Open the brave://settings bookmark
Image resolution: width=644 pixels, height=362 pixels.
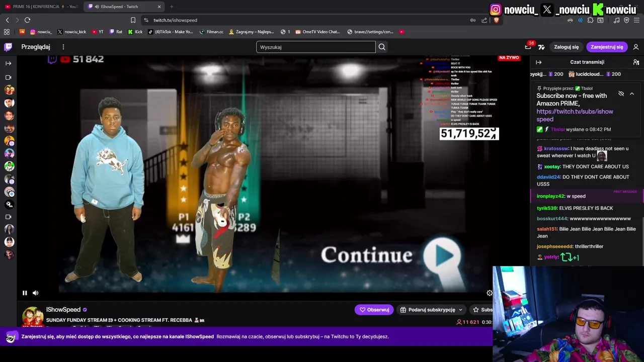click(x=370, y=32)
